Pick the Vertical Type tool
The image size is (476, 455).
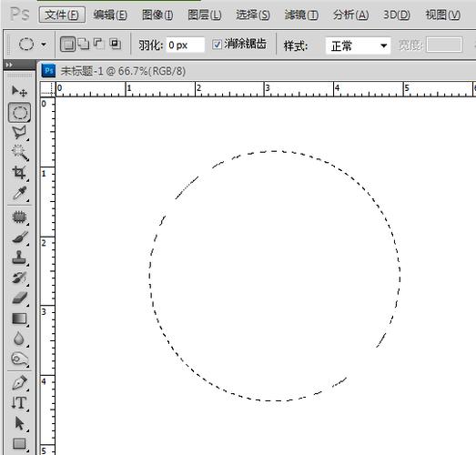(19, 403)
